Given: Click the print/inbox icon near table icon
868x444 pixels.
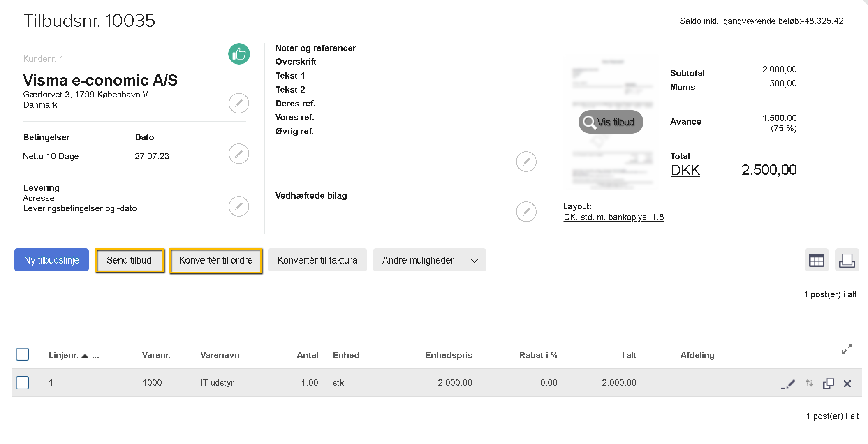Looking at the screenshot, I should point(847,260).
